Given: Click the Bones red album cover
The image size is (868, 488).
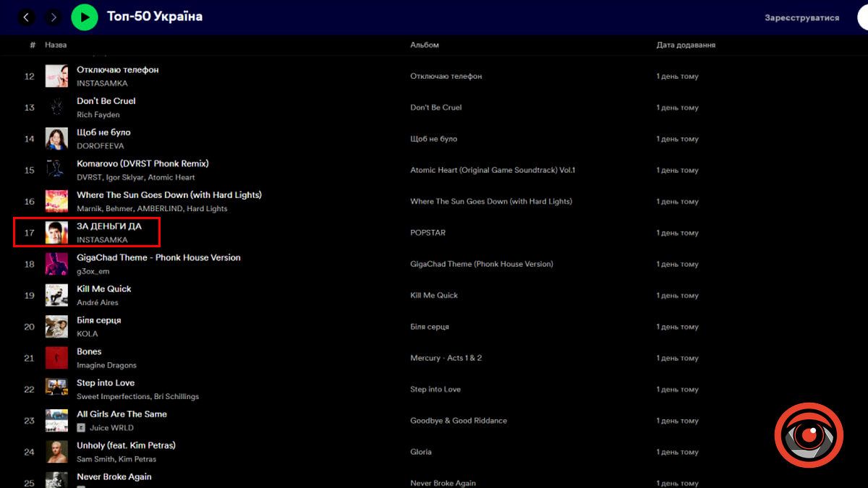Looking at the screenshot, I should (x=56, y=358).
